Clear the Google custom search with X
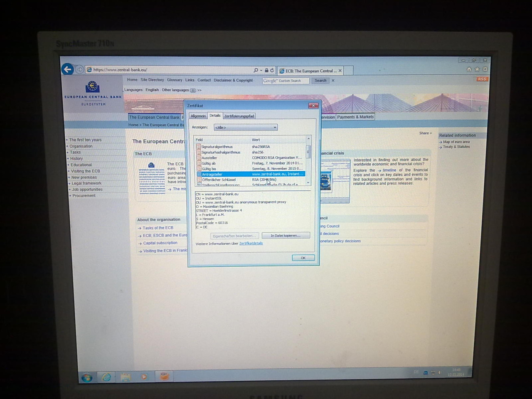 (x=333, y=80)
